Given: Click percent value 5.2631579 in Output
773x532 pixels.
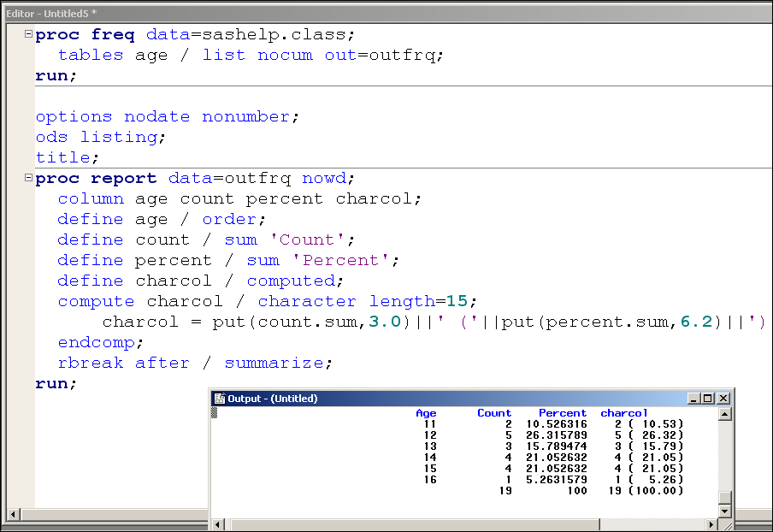Looking at the screenshot, I should click(x=557, y=480).
